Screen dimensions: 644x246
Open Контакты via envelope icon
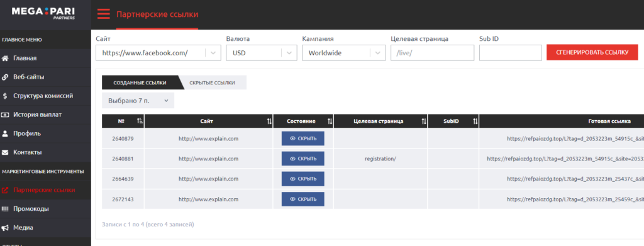[5, 152]
